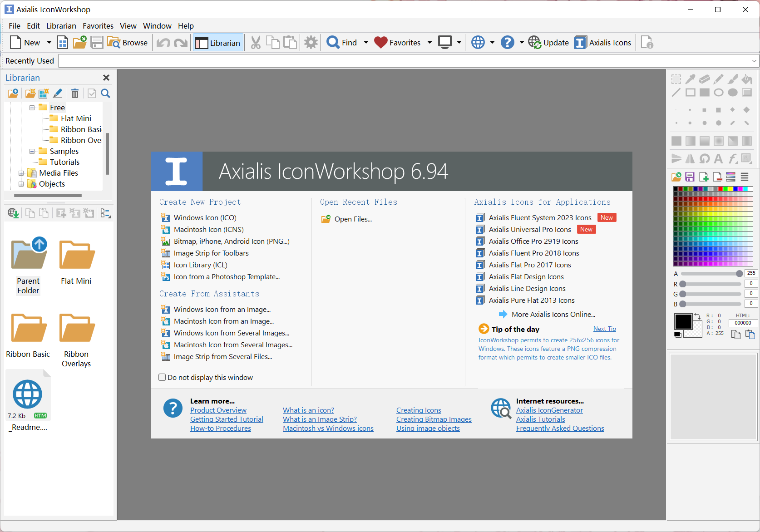Click the Librarian new icon library icon
Screen dimensions: 760x532
(44, 94)
